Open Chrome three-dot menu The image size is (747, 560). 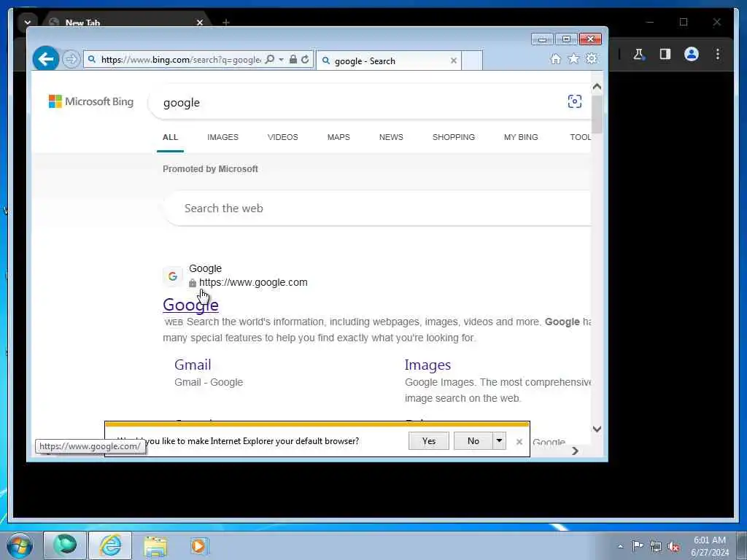tap(718, 54)
